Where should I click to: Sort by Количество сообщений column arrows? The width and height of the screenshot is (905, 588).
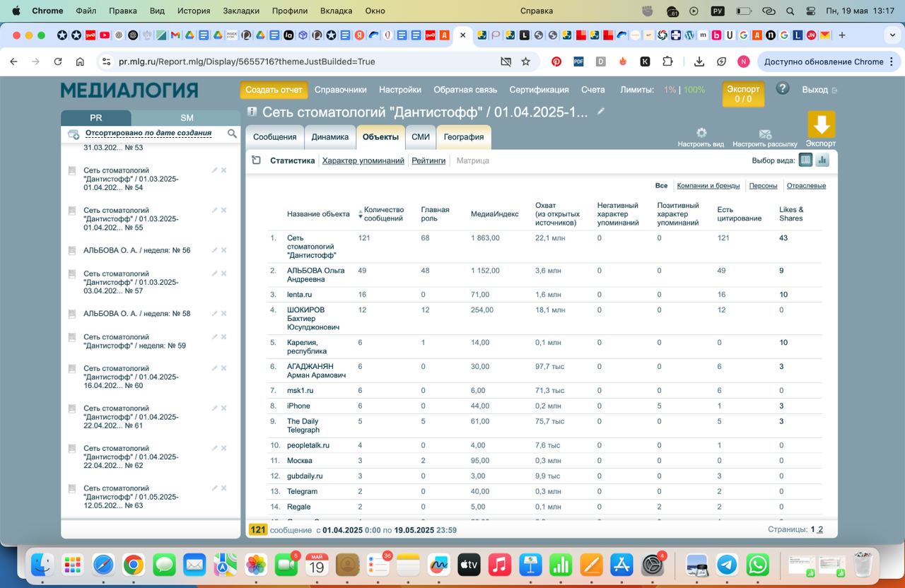360,214
